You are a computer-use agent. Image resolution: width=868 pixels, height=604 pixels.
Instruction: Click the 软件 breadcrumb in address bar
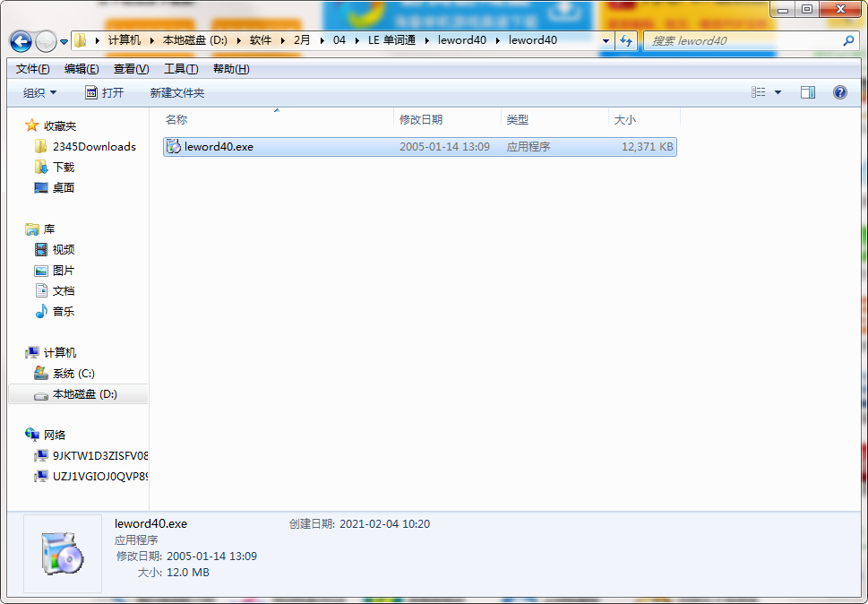(261, 40)
